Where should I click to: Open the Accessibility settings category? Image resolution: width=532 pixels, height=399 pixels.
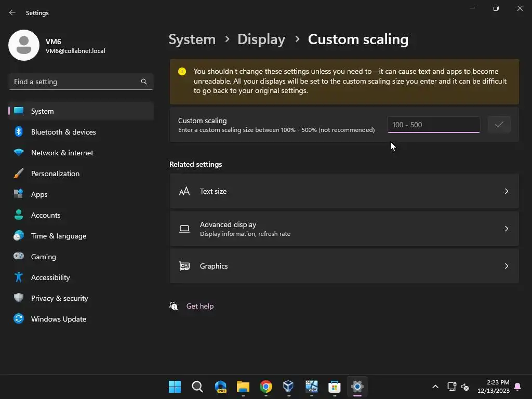(81, 277)
